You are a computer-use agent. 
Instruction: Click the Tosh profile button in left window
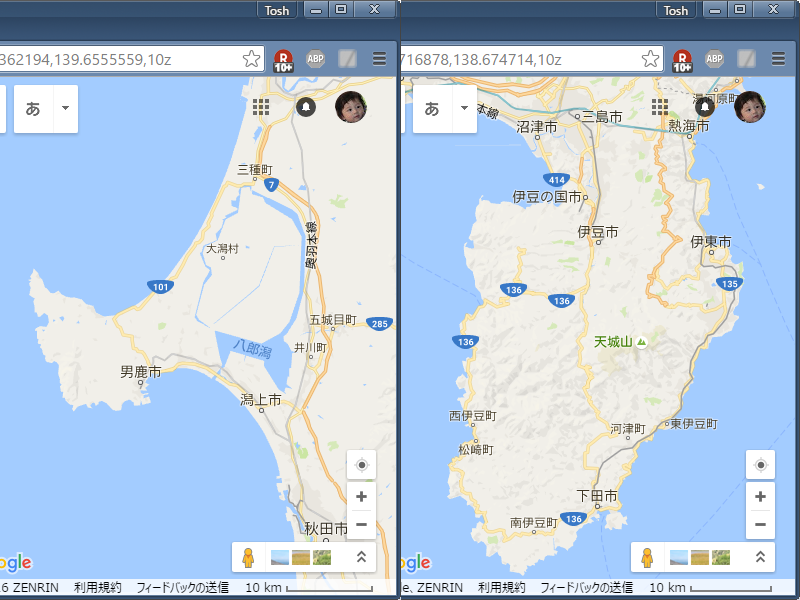pyautogui.click(x=277, y=10)
